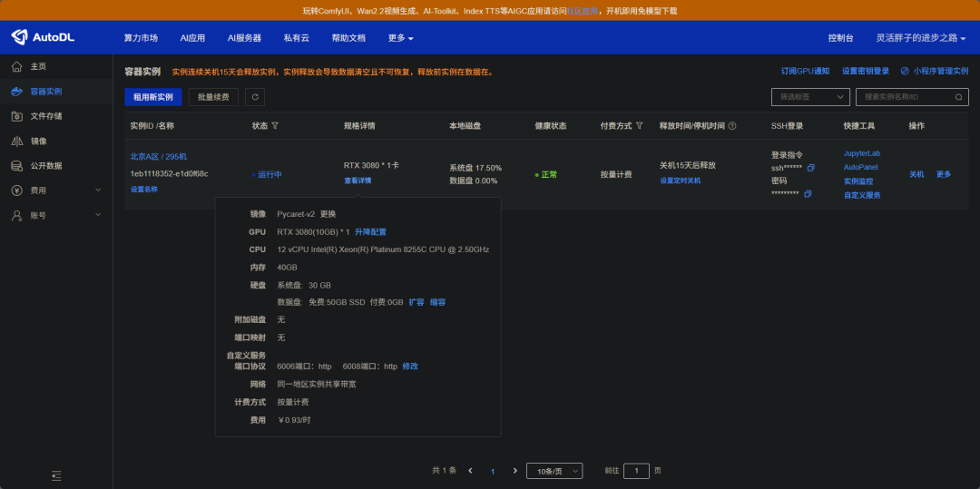980x489 pixels.
Task: Open AI服务器 in top navigation
Action: [244, 38]
